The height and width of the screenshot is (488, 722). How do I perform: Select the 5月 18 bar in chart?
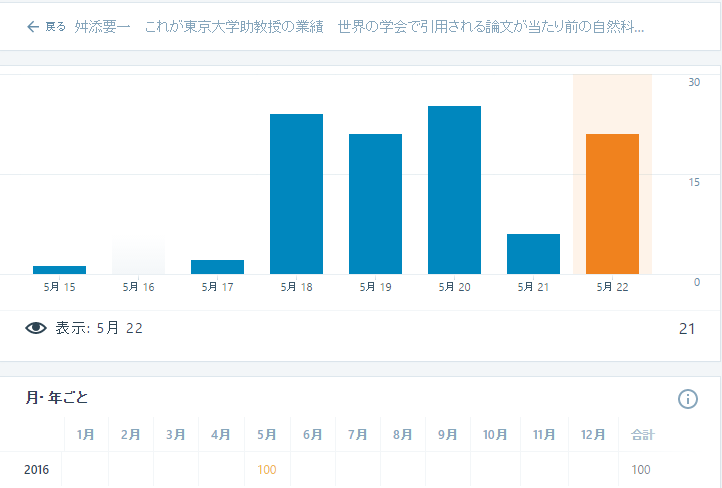click(296, 194)
